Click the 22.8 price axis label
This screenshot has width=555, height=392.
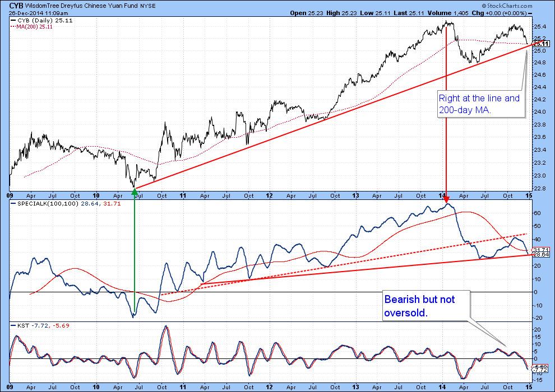click(x=539, y=188)
